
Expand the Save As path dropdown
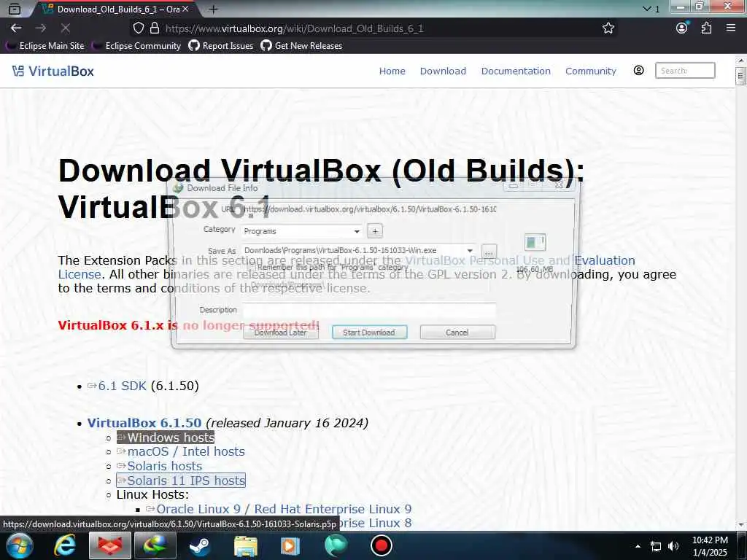[470, 251]
